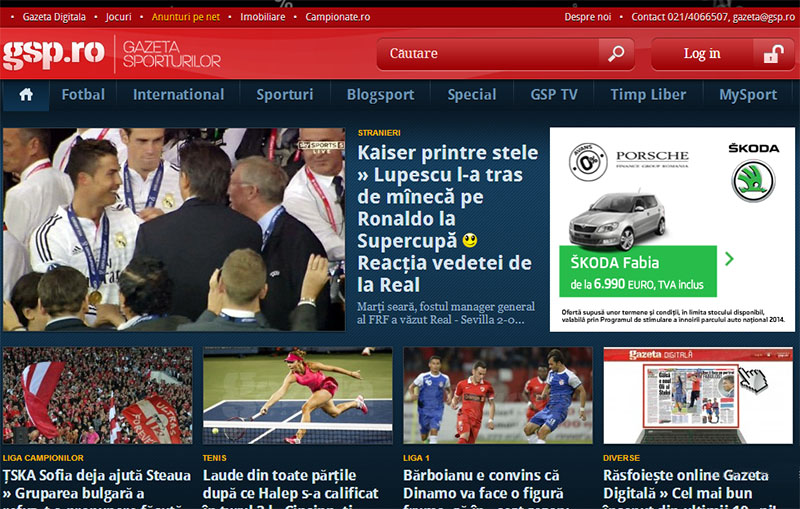This screenshot has height=509, width=800.
Task: Click the LIGA CAMPIONILOR category label
Action: pos(43,458)
